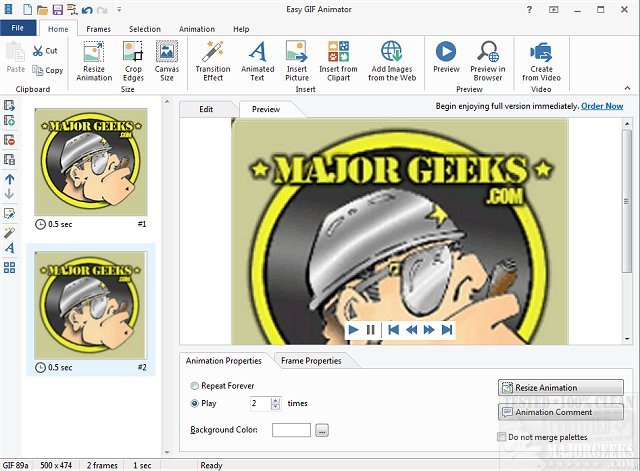Move frame up with blue up arrow
The height and width of the screenshot is (471, 640).
9,179
